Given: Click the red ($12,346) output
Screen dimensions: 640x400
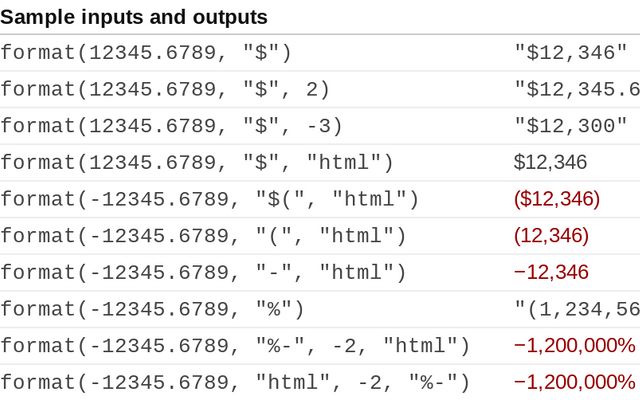Looking at the screenshot, I should tap(556, 199).
